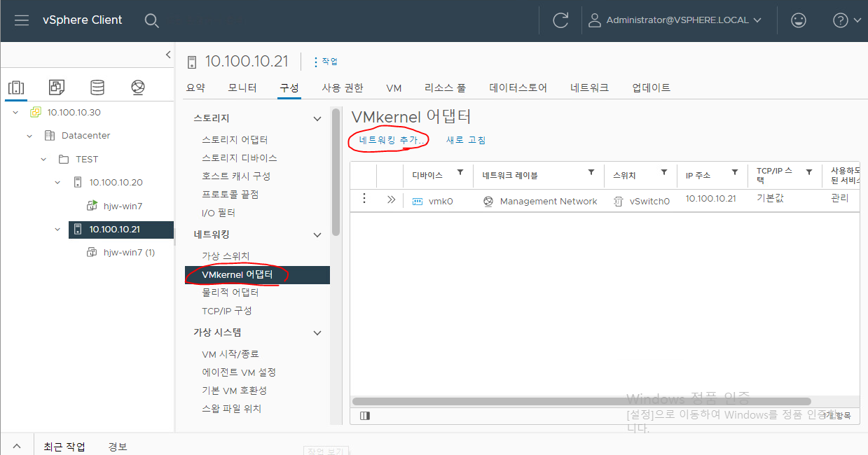Filter the TCP/IP 스택 column
The image size is (868, 455).
click(x=809, y=173)
